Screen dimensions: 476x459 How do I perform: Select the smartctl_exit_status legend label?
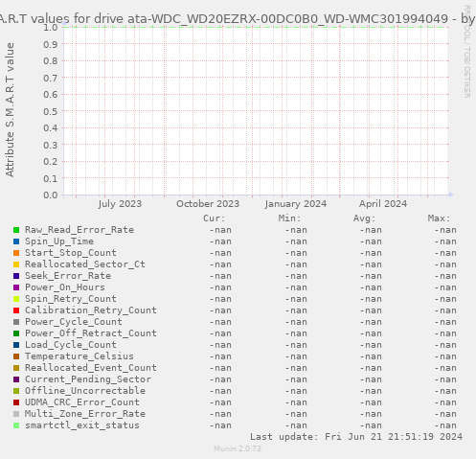point(82,425)
